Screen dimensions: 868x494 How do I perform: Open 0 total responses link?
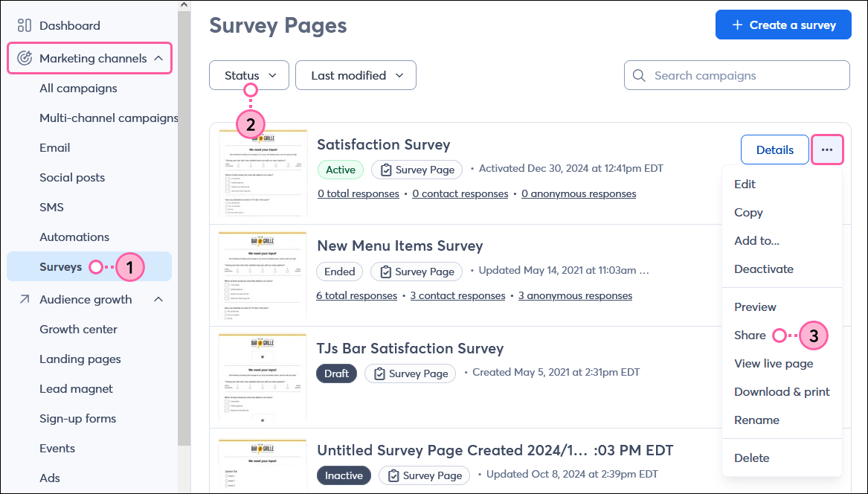(x=359, y=194)
